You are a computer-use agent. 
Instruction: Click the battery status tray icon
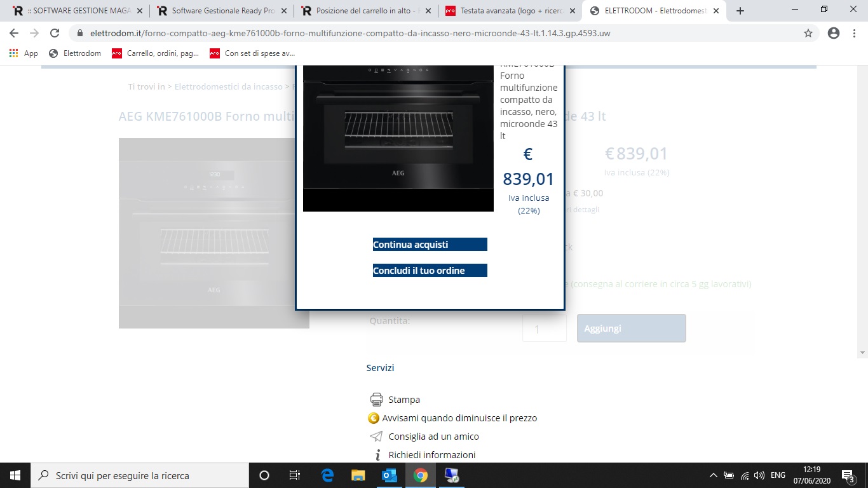pos(729,475)
